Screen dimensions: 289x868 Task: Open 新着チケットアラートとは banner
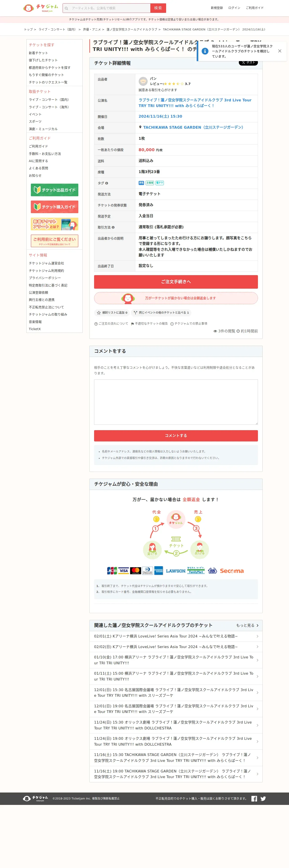click(54, 224)
